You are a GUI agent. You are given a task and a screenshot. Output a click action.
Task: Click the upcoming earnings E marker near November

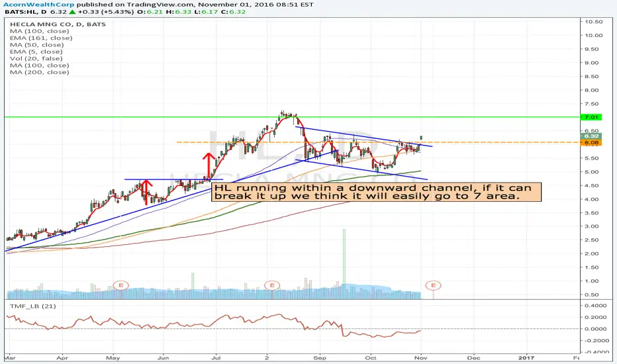coord(433,285)
